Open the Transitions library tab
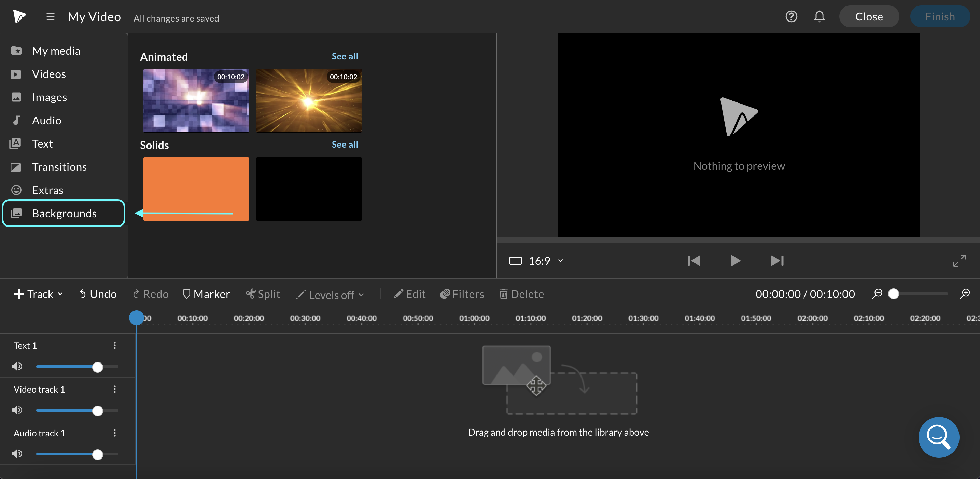The width and height of the screenshot is (980, 479). tap(59, 167)
